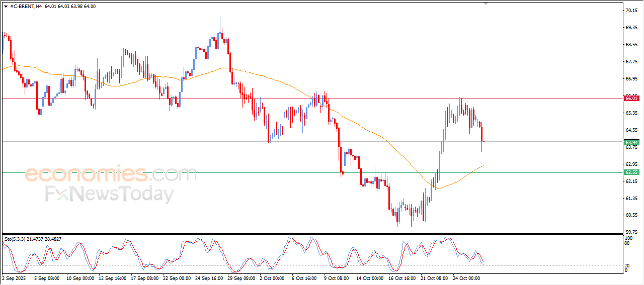Click the red 66.01 price tag
This screenshot has width=644, height=285.
click(631, 99)
